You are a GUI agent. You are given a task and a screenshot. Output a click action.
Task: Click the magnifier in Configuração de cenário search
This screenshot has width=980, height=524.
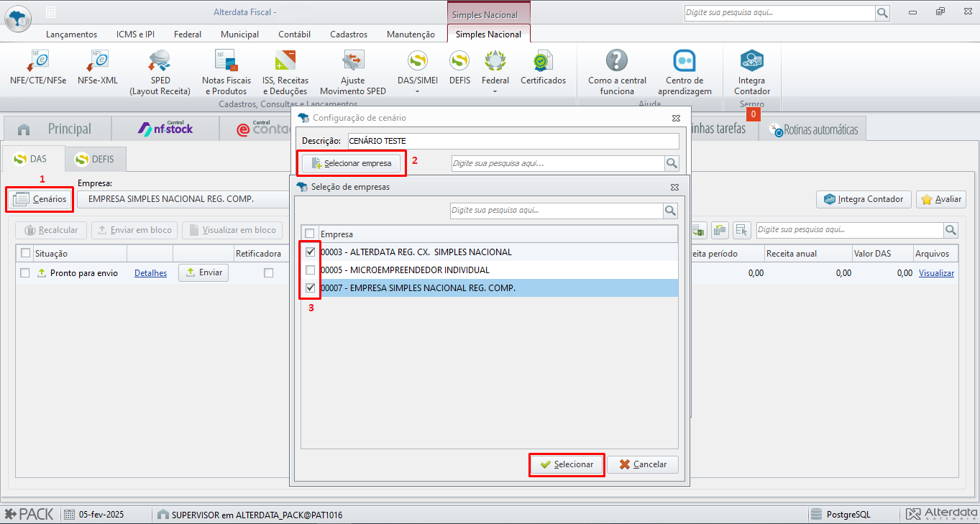coord(672,164)
